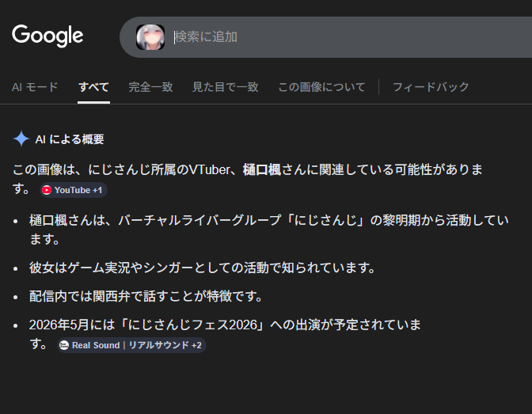Switch to the 見た目で一致 tab
532x414 pixels.
pos(225,87)
